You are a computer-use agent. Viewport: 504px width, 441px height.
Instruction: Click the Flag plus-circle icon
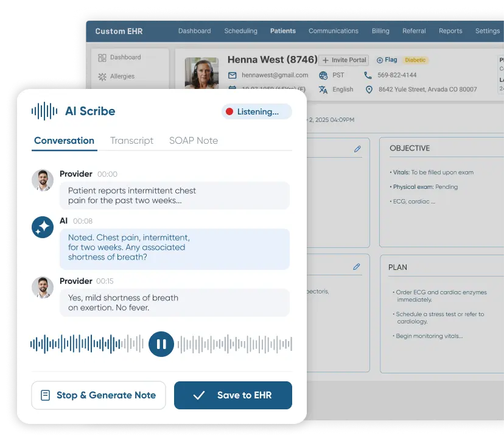tap(380, 60)
